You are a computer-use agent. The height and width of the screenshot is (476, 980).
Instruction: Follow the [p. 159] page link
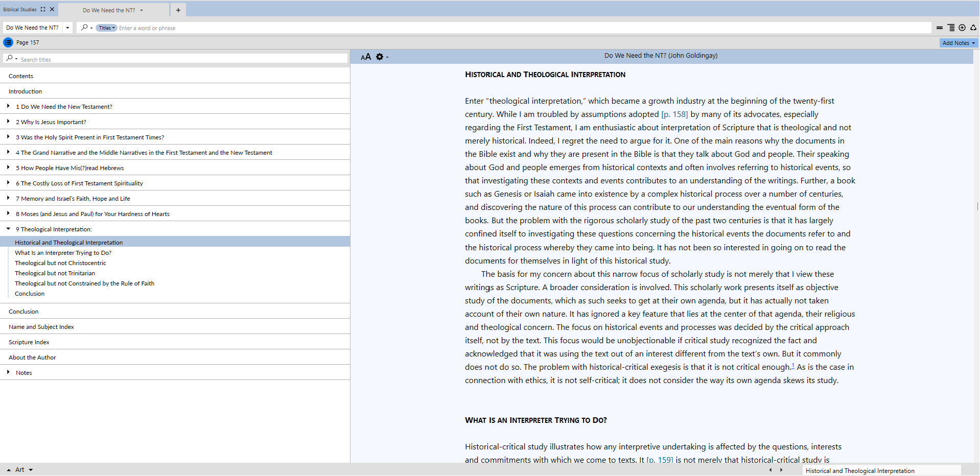click(x=660, y=460)
